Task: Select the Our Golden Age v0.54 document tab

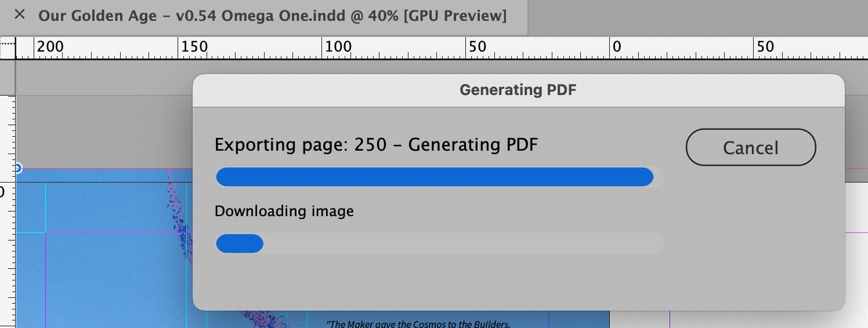Action: [272, 16]
